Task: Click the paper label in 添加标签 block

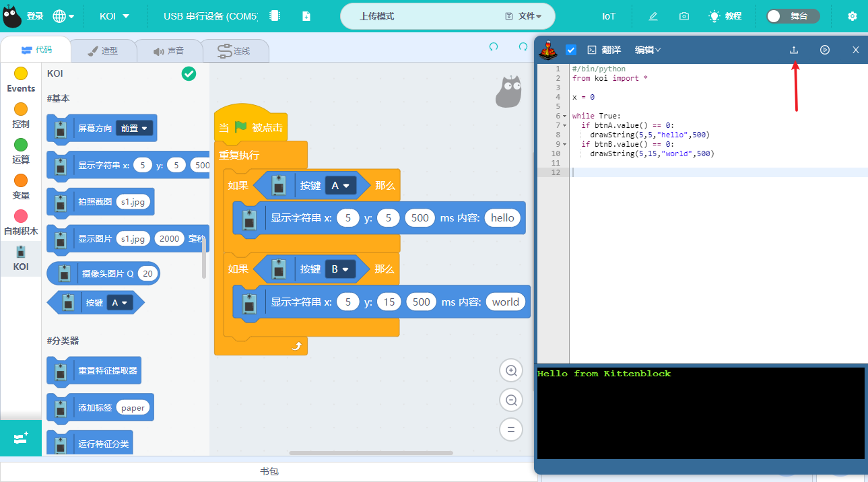Action: click(133, 408)
